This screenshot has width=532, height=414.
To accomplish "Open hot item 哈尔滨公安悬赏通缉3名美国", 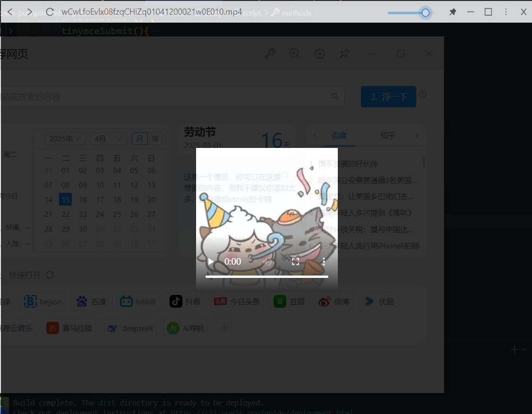I will (x=368, y=180).
